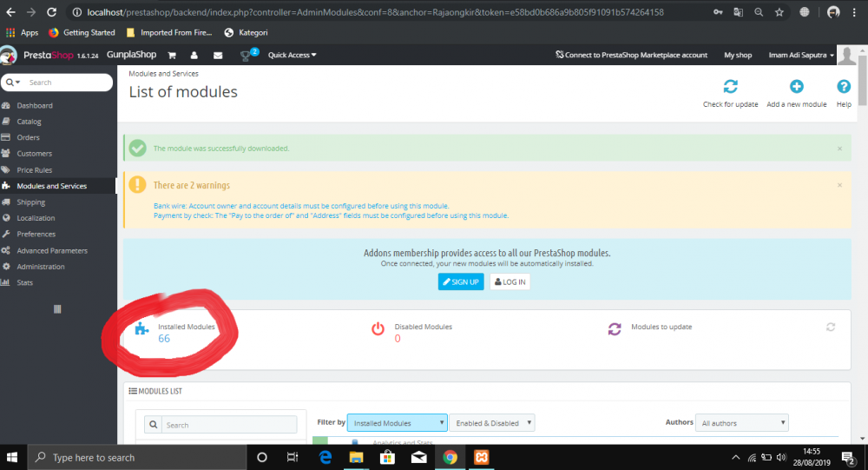The height and width of the screenshot is (470, 868).
Task: Open the Help icon
Action: tap(844, 87)
